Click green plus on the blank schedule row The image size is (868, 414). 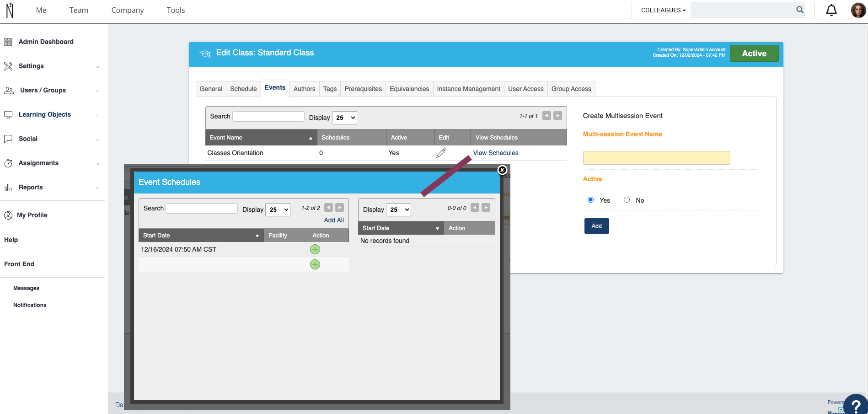click(x=315, y=264)
